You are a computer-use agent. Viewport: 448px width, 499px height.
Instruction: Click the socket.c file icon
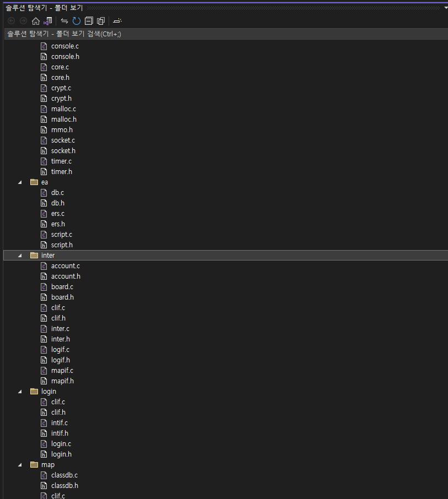44,140
